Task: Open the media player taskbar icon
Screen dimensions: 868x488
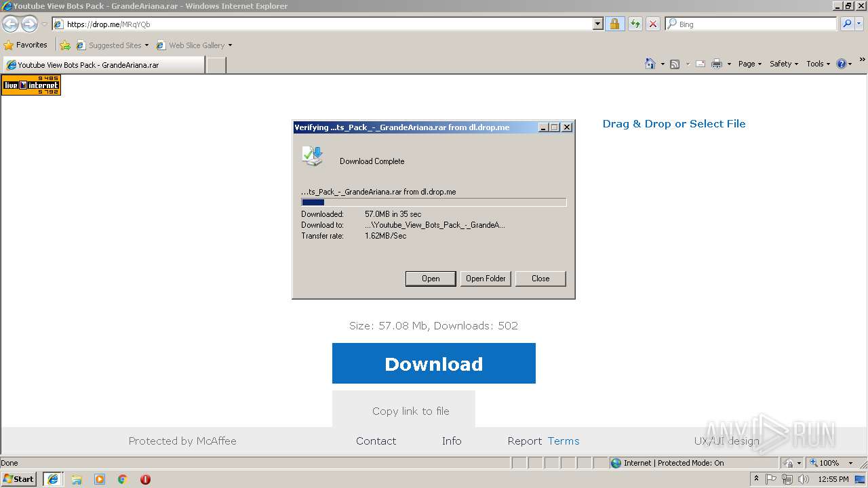Action: (100, 479)
